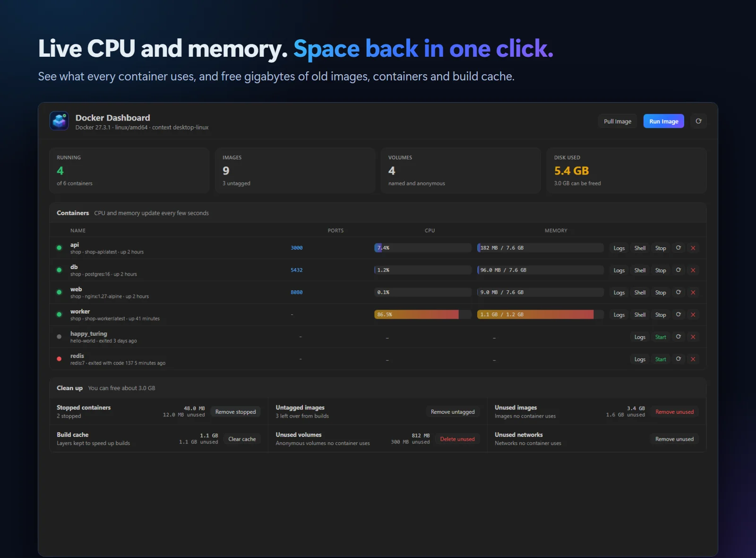Open port 8080 link for web
This screenshot has height=558, width=756.
(296, 292)
